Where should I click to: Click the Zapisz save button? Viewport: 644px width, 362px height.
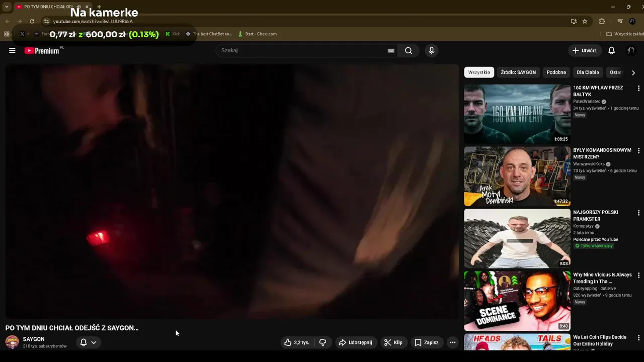426,342
